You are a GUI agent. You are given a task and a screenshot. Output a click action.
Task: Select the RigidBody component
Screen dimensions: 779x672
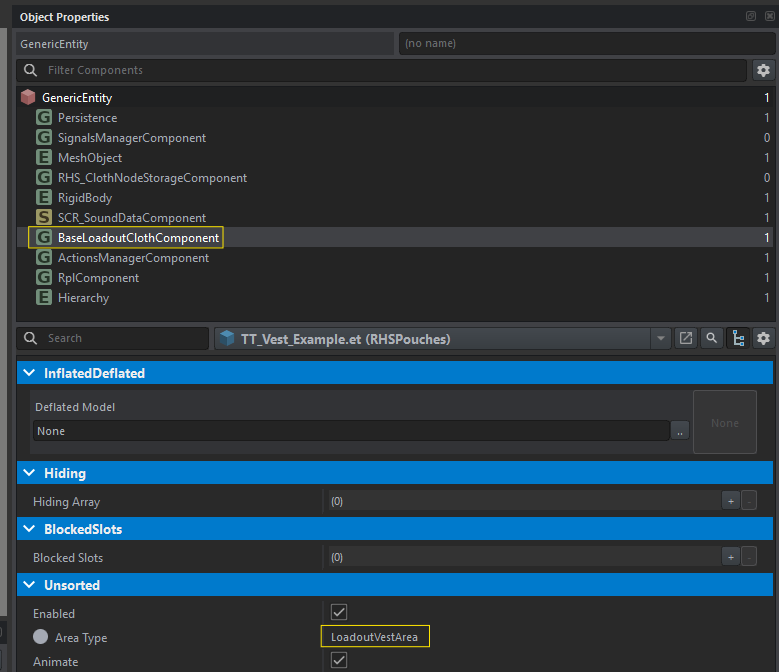click(85, 198)
